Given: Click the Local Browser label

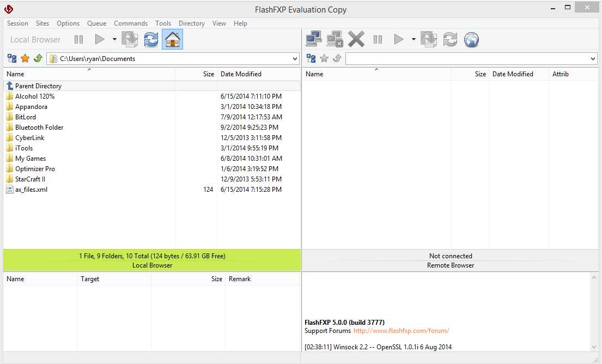Looking at the screenshot, I should (x=35, y=40).
